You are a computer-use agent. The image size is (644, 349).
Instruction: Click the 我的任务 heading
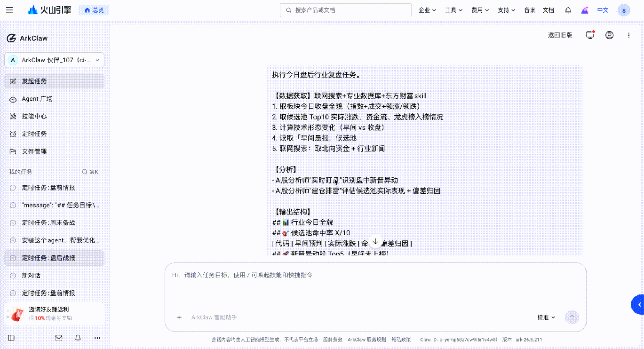point(21,172)
